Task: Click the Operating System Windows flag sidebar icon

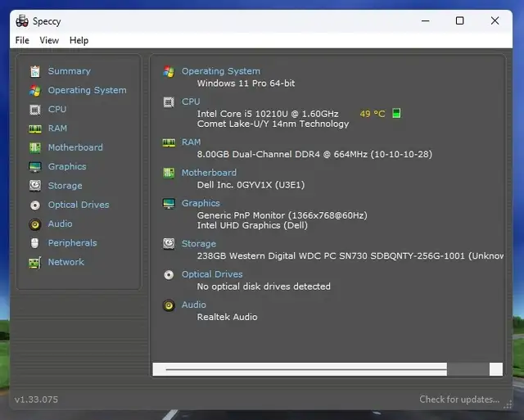Action: (34, 91)
